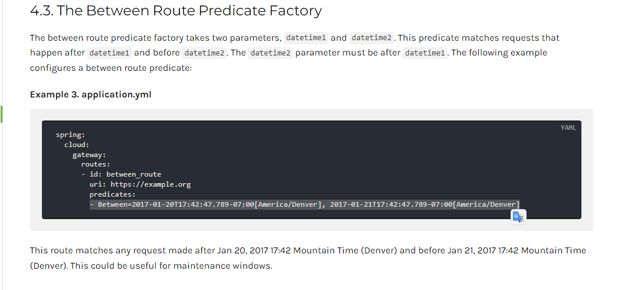Click the 'gateway:' key in the YAML

coord(90,155)
